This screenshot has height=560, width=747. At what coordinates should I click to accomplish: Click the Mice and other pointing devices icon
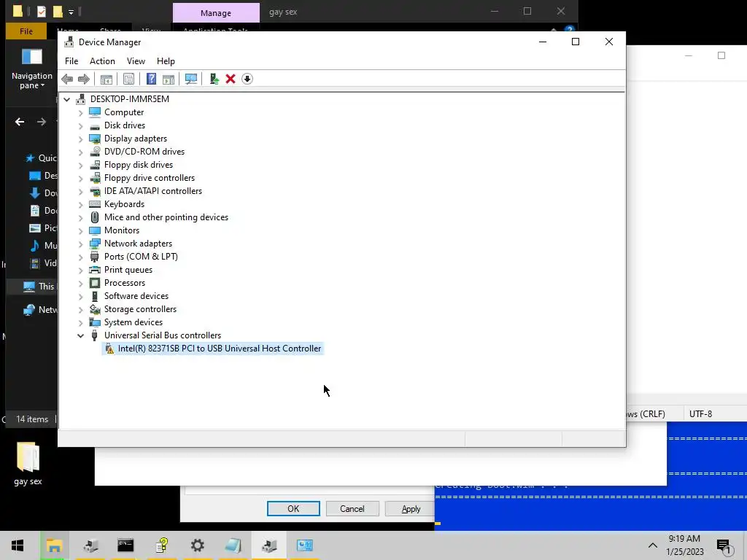[95, 217]
